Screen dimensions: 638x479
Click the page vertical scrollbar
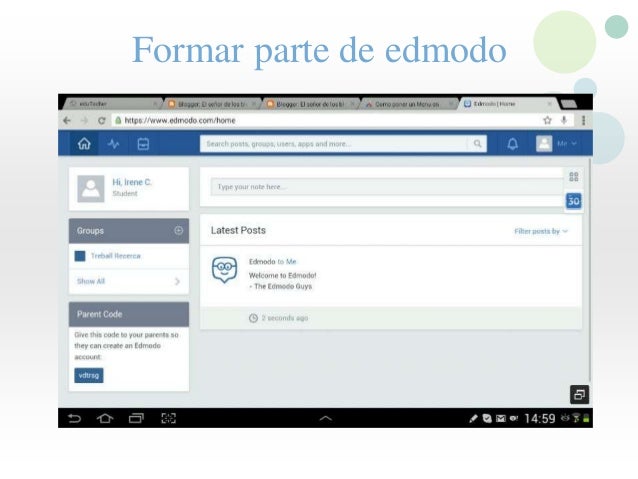(x=589, y=269)
